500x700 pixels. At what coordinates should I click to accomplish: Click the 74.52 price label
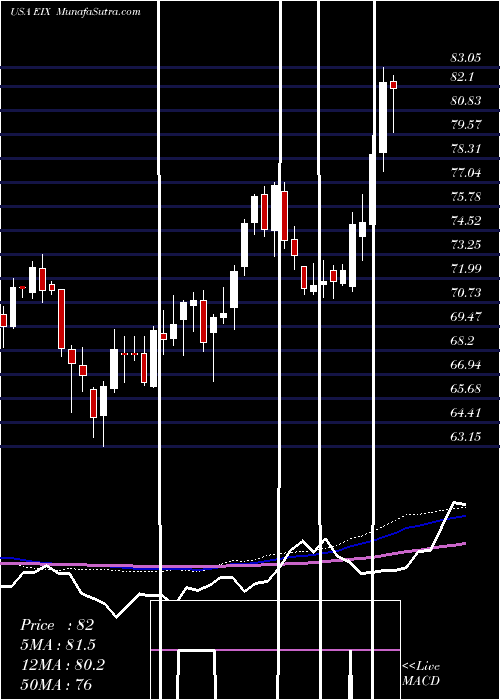(466, 221)
